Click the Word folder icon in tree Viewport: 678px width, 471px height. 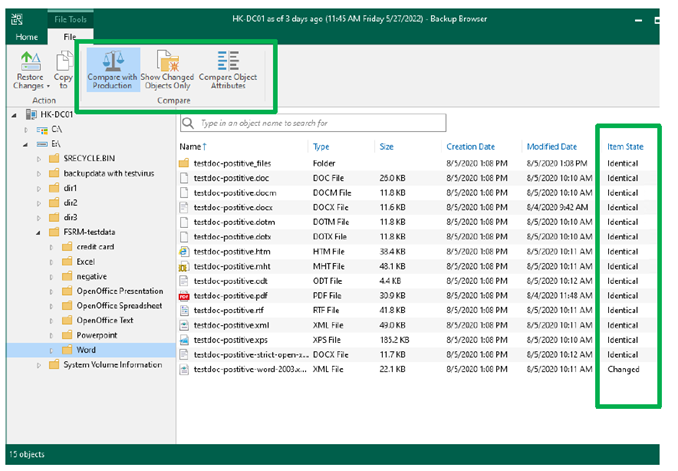[67, 350]
